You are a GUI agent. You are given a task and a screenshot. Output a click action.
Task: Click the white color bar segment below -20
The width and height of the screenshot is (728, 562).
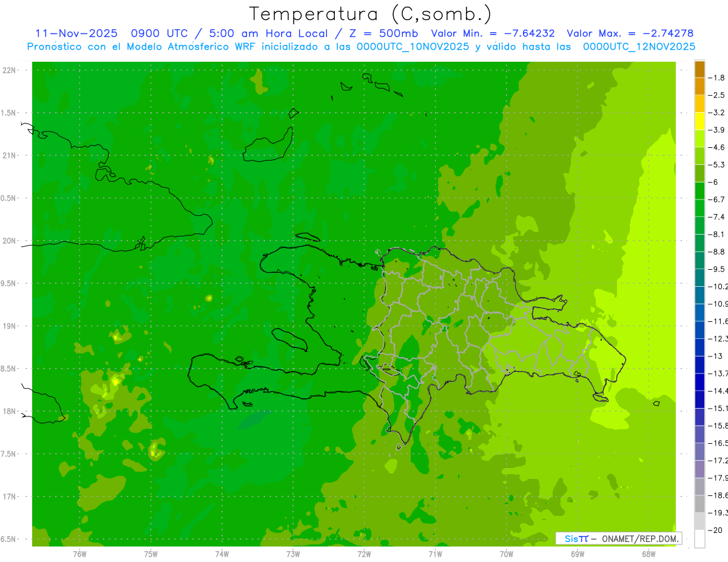[x=699, y=539]
